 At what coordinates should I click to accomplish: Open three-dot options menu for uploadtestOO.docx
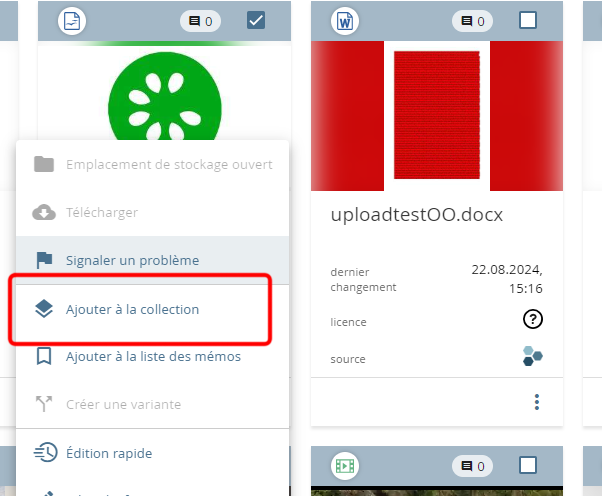click(537, 402)
